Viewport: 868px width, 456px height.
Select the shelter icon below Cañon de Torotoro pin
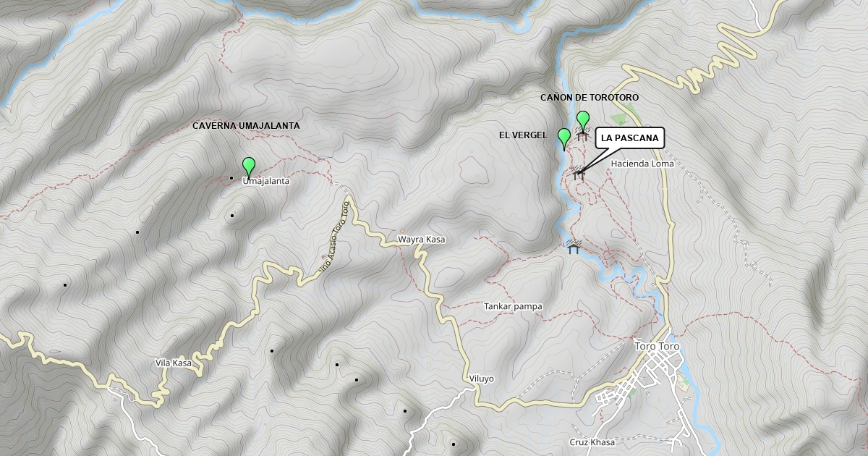(x=582, y=135)
